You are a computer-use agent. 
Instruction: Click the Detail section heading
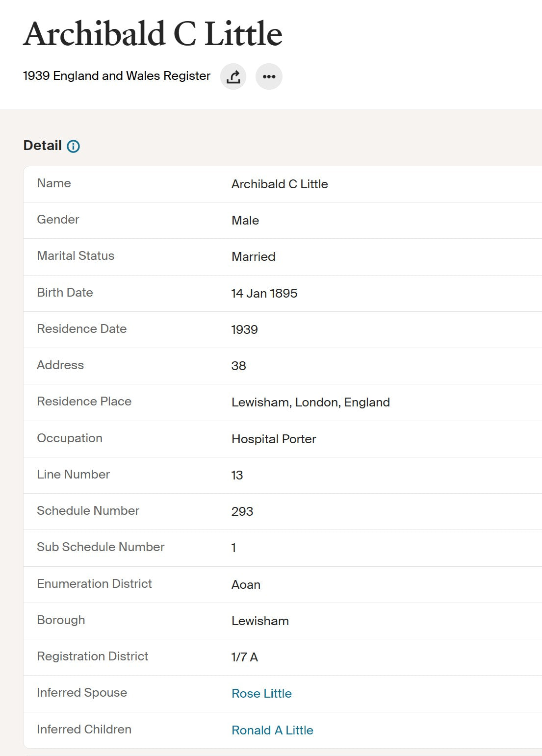pyautogui.click(x=43, y=146)
